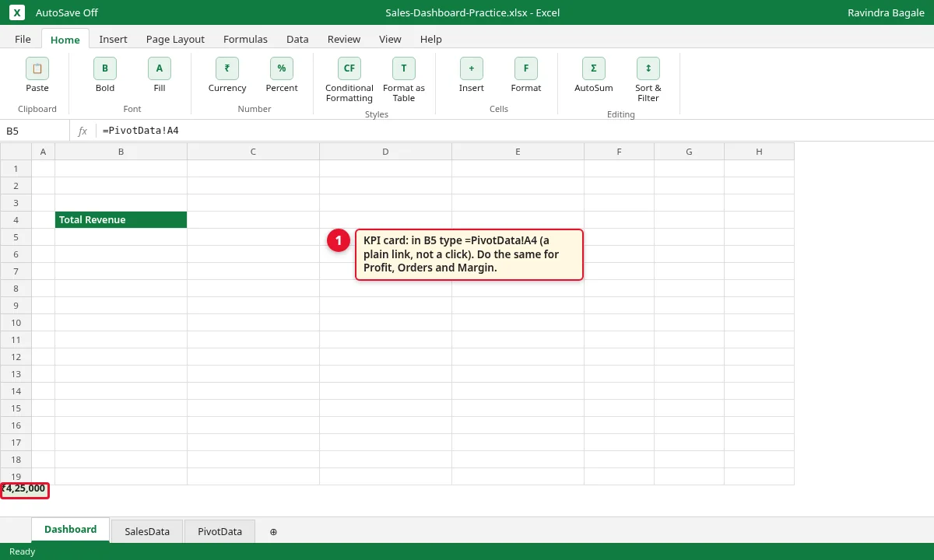Select the Home ribbon tab
The image size is (934, 560).
coord(65,39)
